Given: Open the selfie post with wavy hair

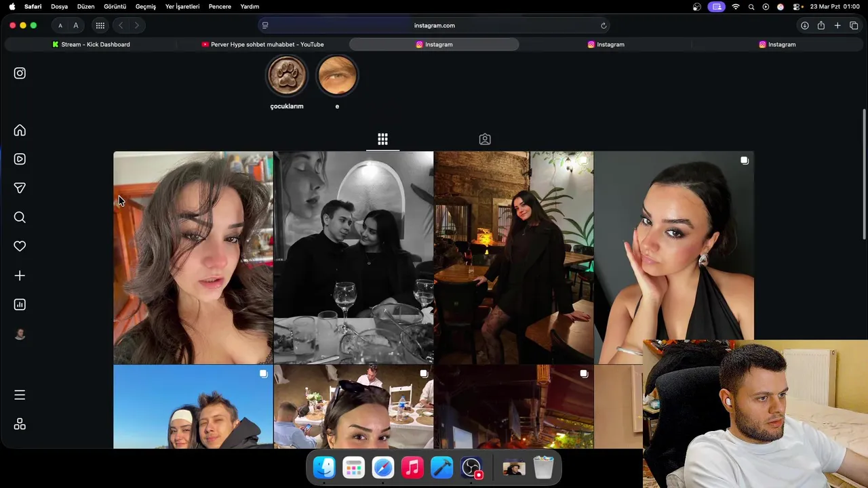Looking at the screenshot, I should point(193,258).
